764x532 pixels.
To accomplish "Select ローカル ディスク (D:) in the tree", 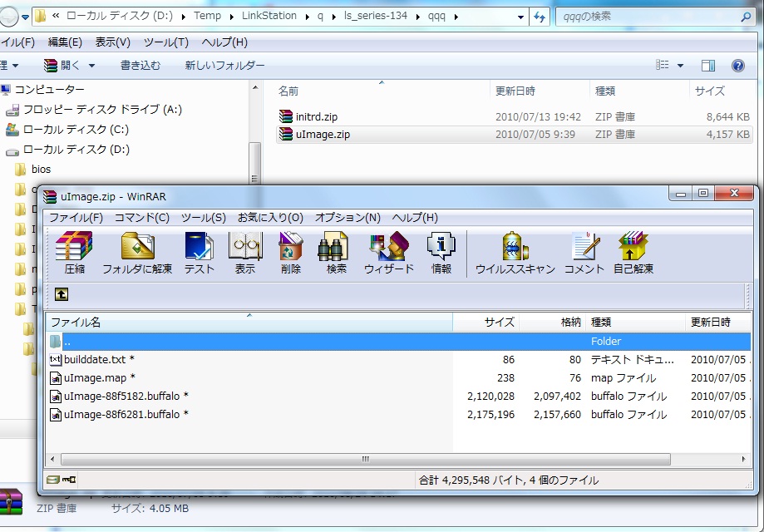I will 76,150.
